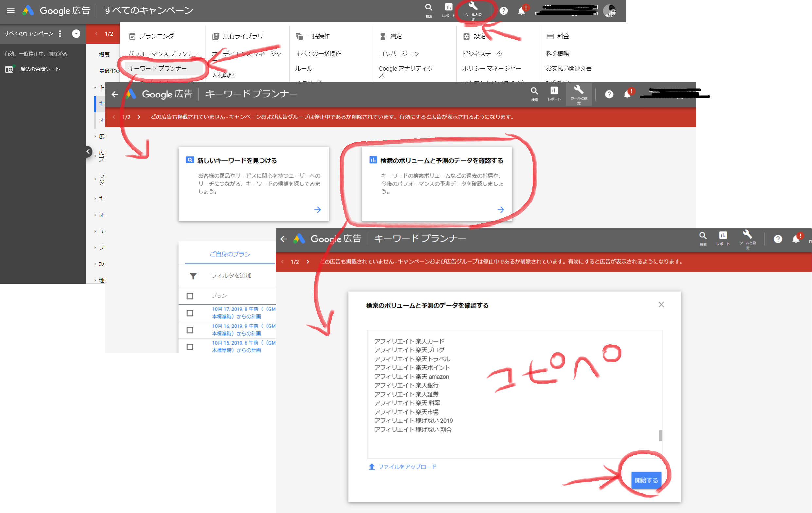The image size is (812, 513).
Task: Open the 10月 15, 2019 plan link
Action: pyautogui.click(x=244, y=346)
